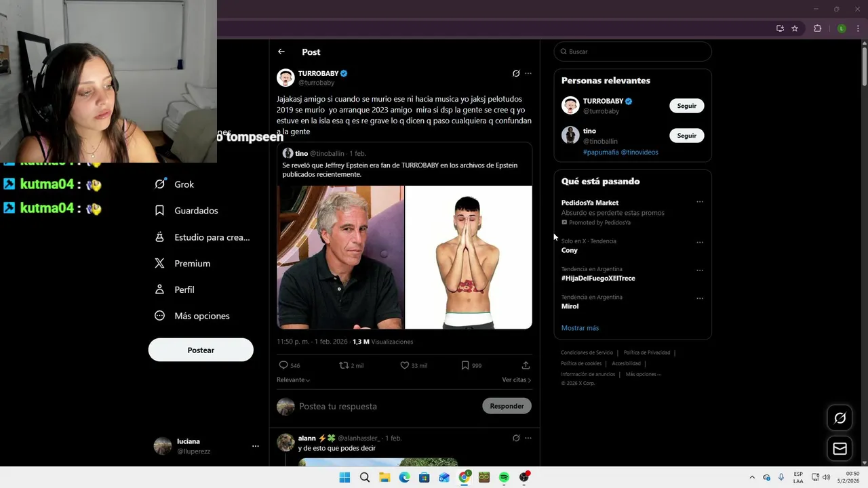This screenshot has height=488, width=868.
Task: Open options for #HijaDelFuegoXElTrece trend
Action: (700, 270)
